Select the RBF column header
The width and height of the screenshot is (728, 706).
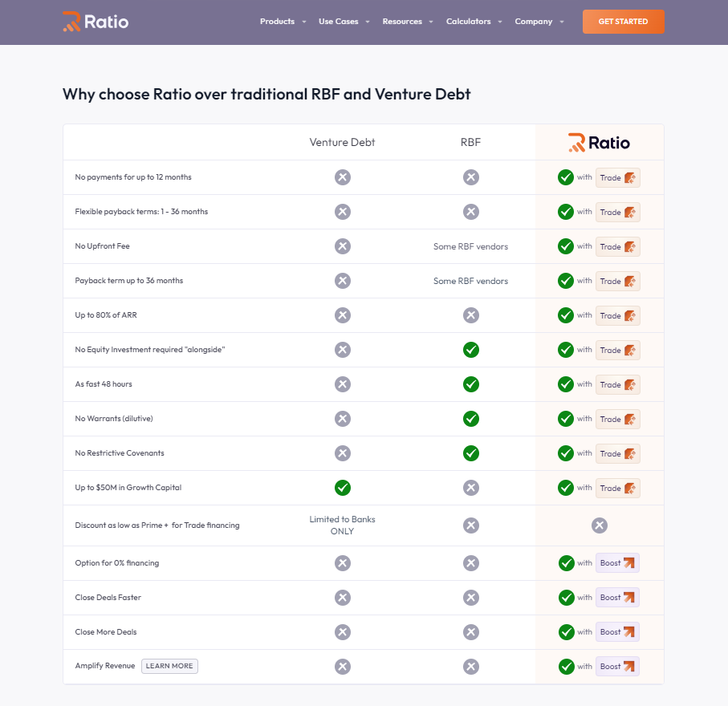[x=471, y=143]
